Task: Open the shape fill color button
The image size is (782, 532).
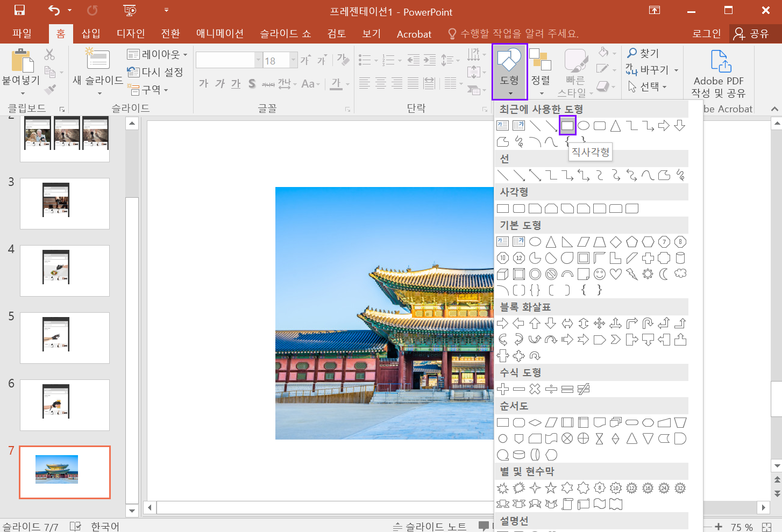Action: pos(607,53)
